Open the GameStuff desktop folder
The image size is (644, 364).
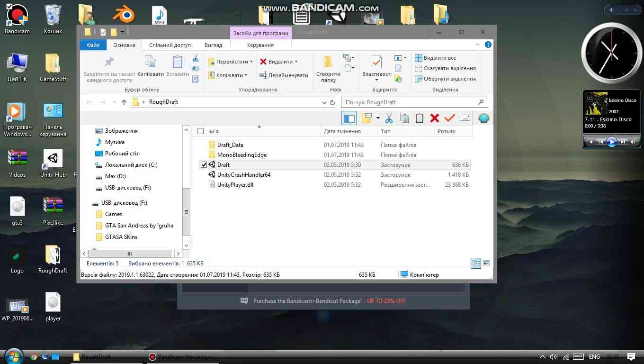coord(53,67)
